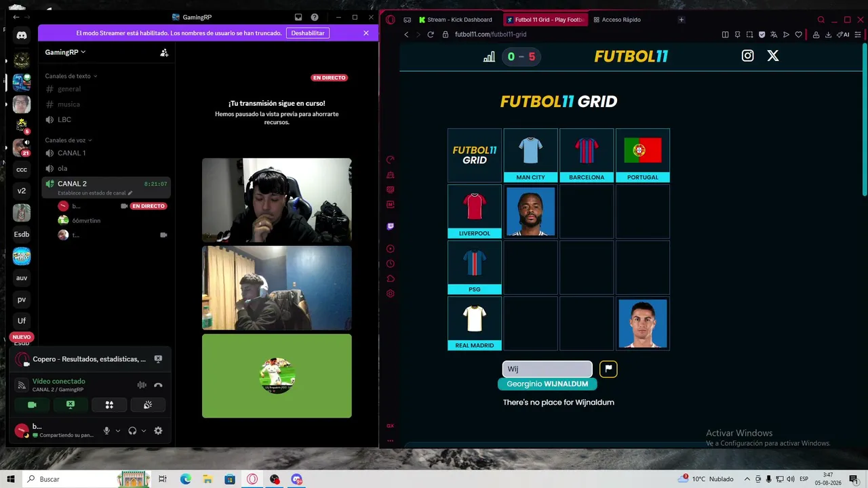Open the 'ccc' server in Discord
Screen dimensions: 868x488
(x=22, y=169)
